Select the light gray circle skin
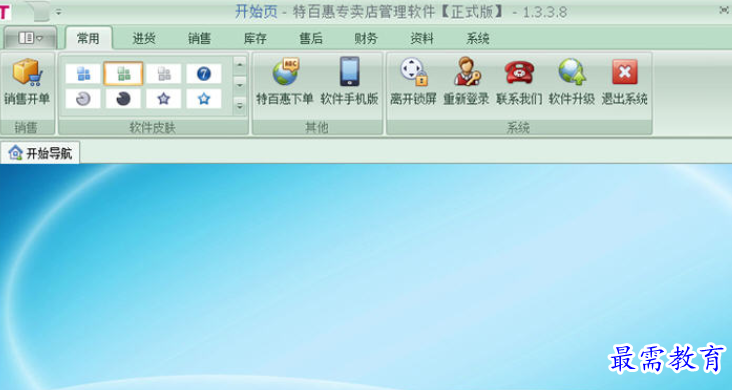 83,99
